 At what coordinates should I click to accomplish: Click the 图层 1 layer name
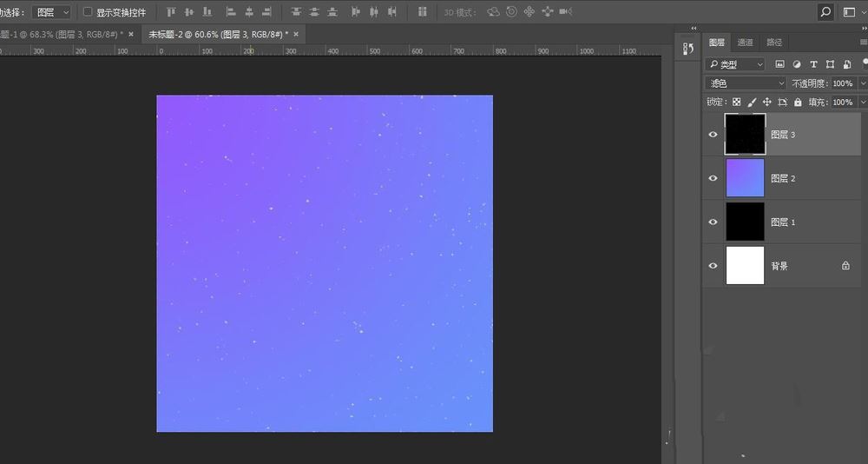(x=783, y=222)
